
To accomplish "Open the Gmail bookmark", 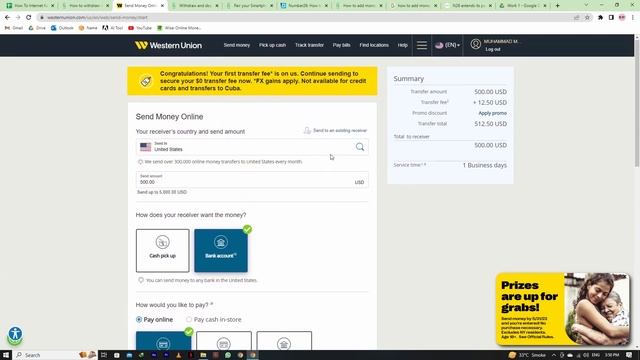I will pos(13,28).
